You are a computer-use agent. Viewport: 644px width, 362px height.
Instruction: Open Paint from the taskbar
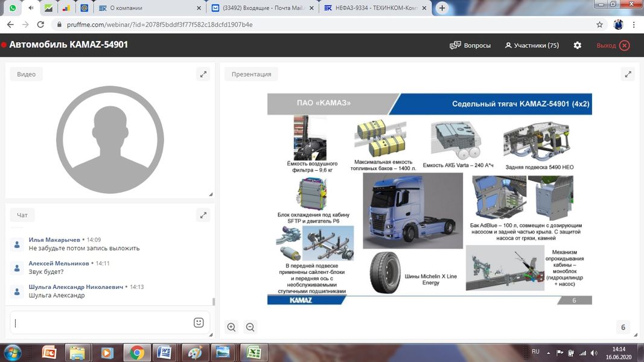(194, 352)
